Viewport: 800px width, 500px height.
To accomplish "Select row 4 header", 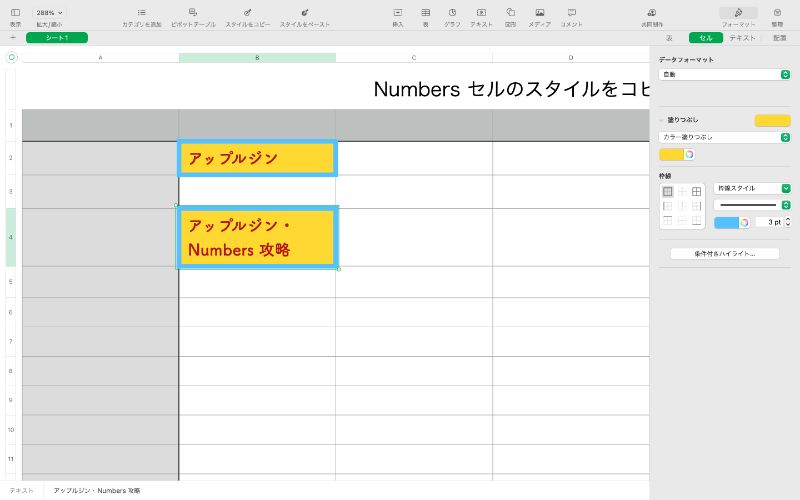I will (x=11, y=237).
